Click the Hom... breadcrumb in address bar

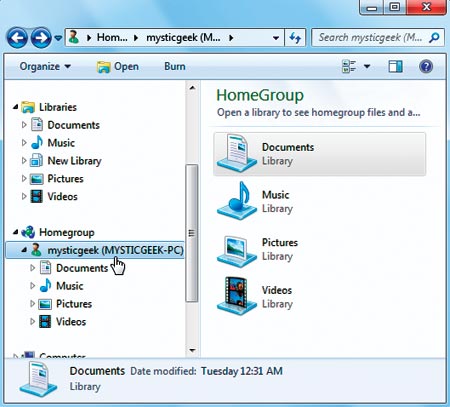112,37
